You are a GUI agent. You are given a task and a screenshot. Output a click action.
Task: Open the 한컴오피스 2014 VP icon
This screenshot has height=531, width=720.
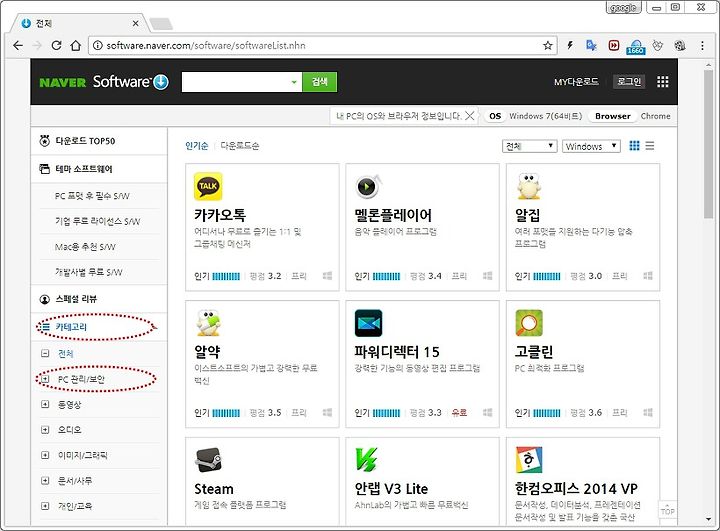tap(529, 460)
